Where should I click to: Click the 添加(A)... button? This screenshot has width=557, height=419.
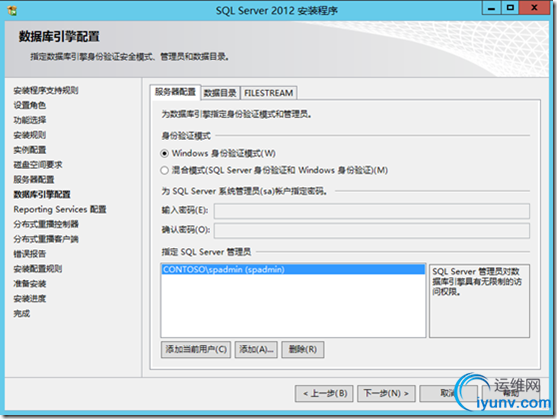[256, 350]
